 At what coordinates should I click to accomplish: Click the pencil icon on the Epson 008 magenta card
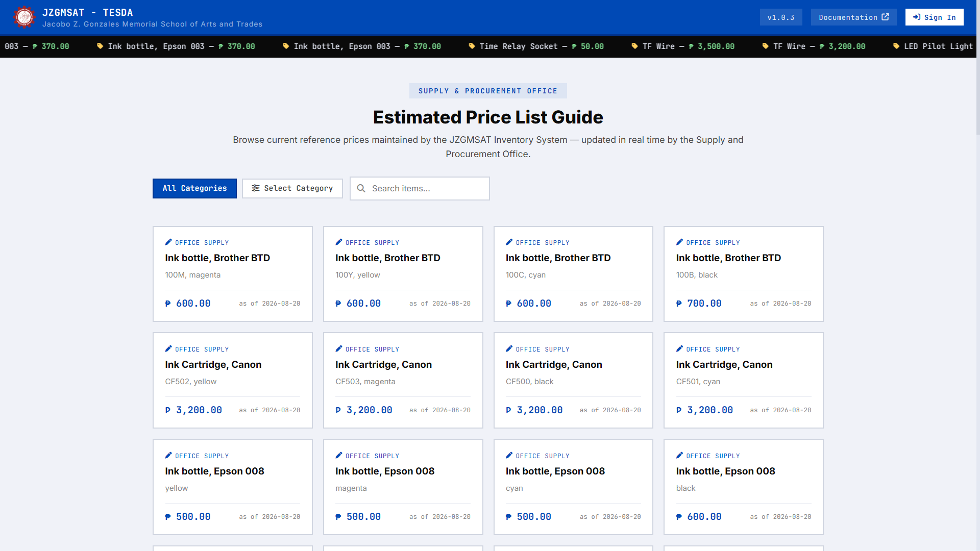click(339, 456)
